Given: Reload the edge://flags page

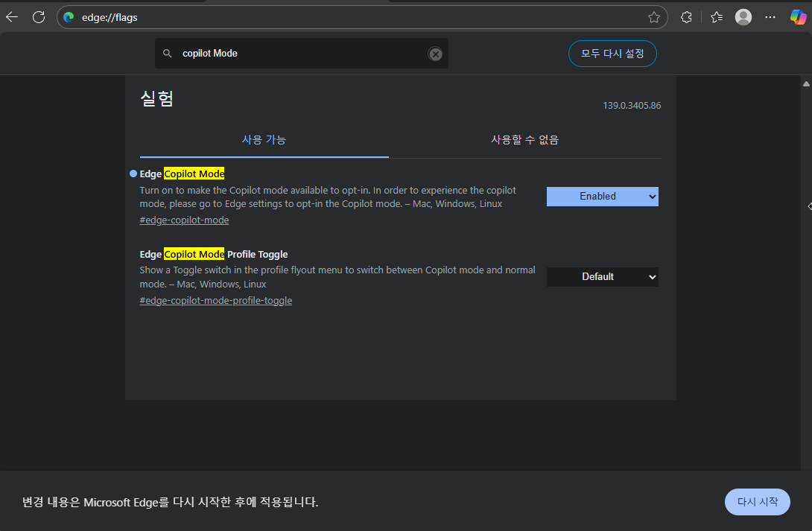Looking at the screenshot, I should click(x=39, y=17).
